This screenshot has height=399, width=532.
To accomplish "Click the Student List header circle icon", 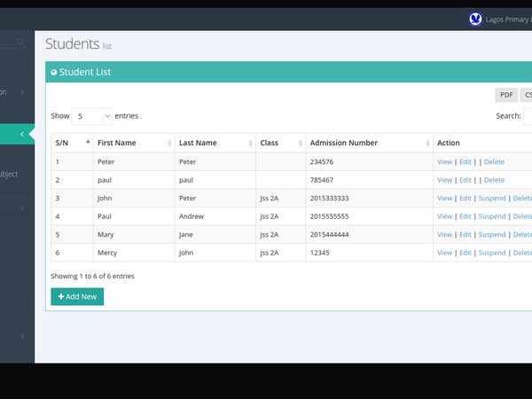I will pos(53,73).
